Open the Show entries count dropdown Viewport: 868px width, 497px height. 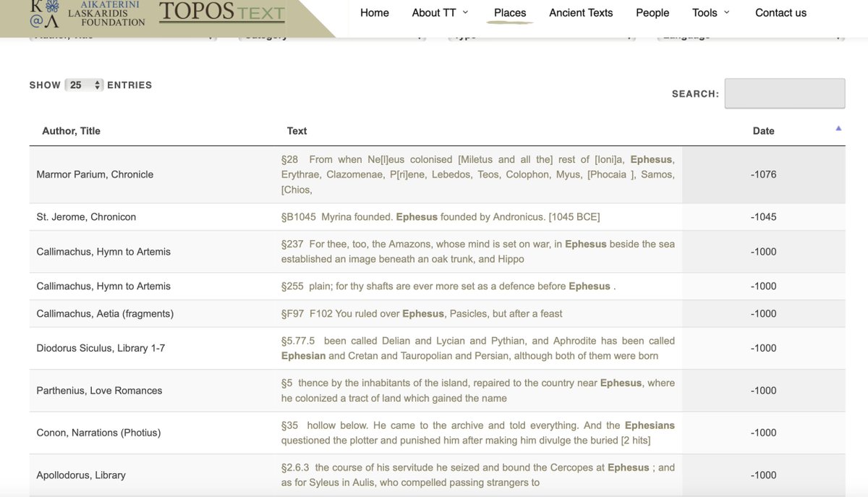tap(84, 85)
